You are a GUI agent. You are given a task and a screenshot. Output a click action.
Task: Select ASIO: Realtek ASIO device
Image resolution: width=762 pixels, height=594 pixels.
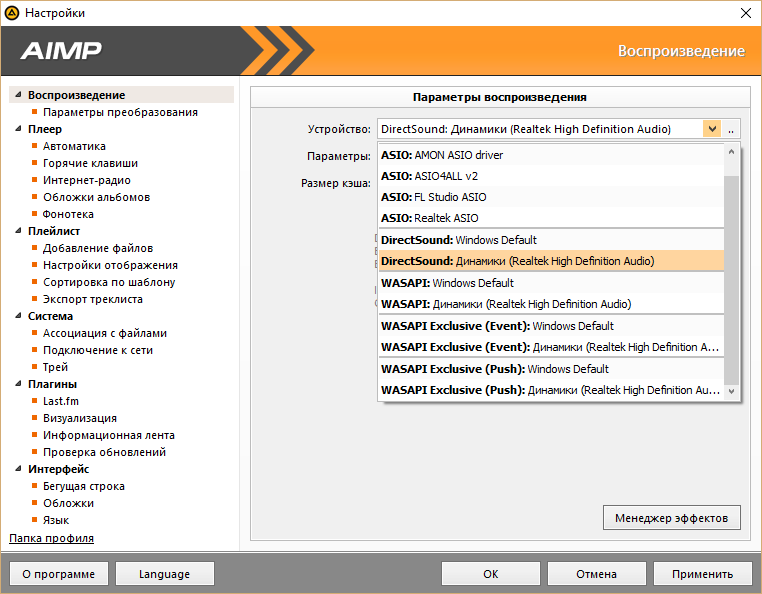pyautogui.click(x=551, y=218)
